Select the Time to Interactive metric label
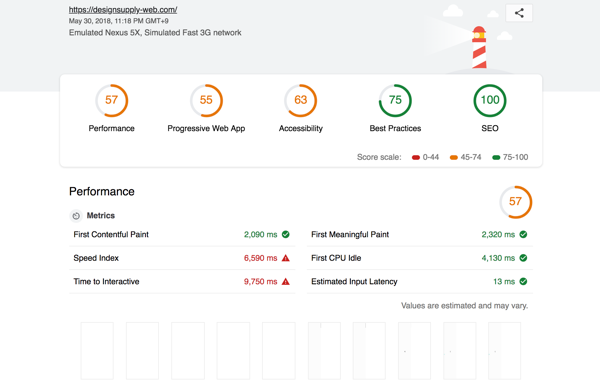The height and width of the screenshot is (389, 600). click(x=106, y=282)
